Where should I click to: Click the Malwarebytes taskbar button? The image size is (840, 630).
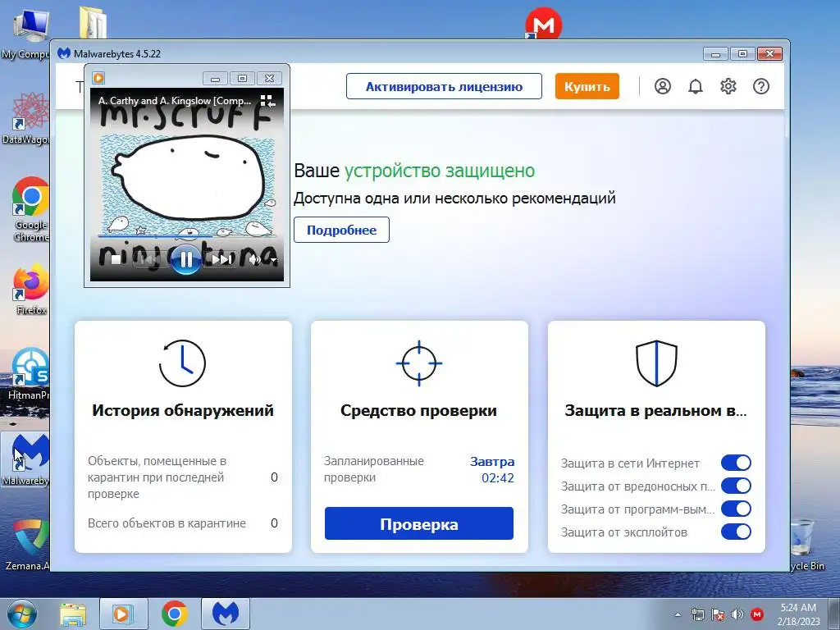[x=226, y=614]
